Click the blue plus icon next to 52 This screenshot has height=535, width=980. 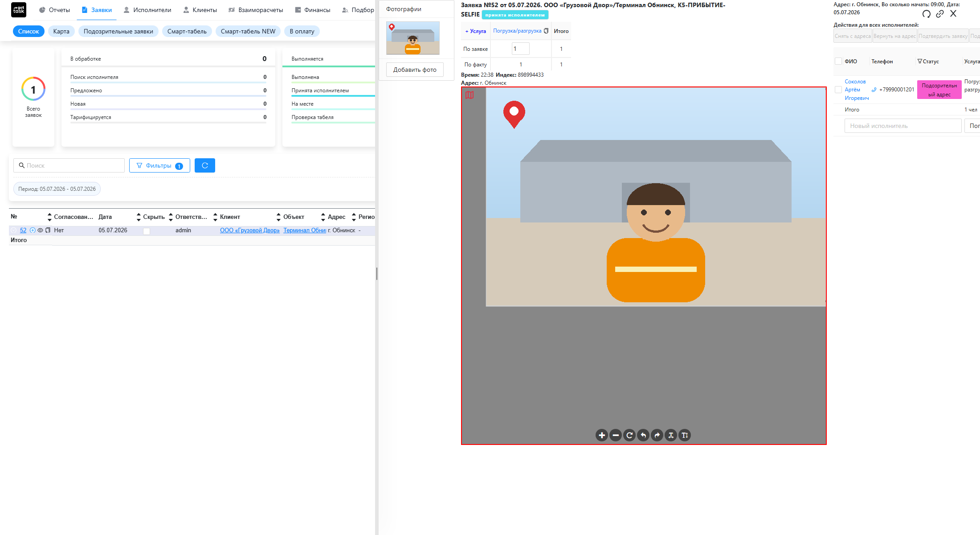33,230
